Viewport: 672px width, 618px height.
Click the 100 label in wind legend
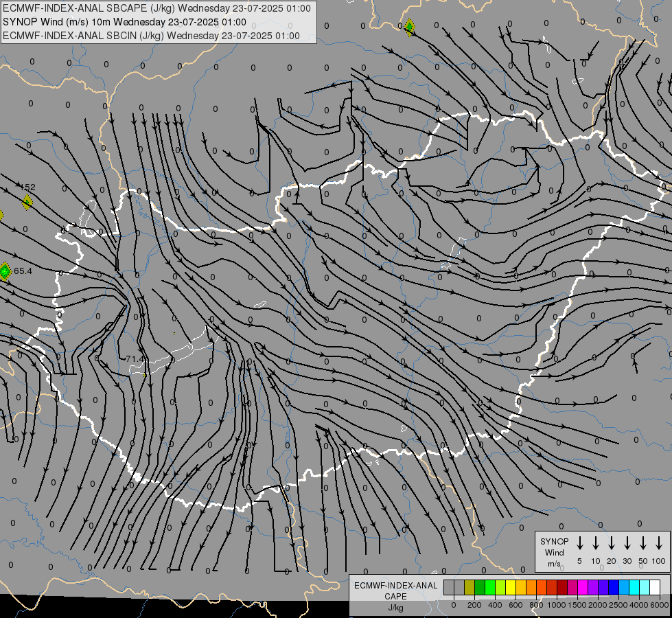[659, 561]
